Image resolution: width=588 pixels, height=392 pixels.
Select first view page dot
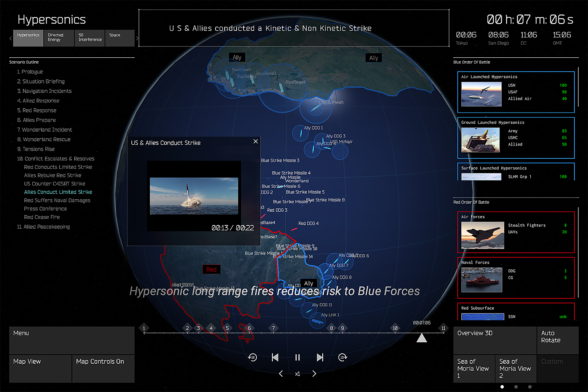(x=502, y=387)
